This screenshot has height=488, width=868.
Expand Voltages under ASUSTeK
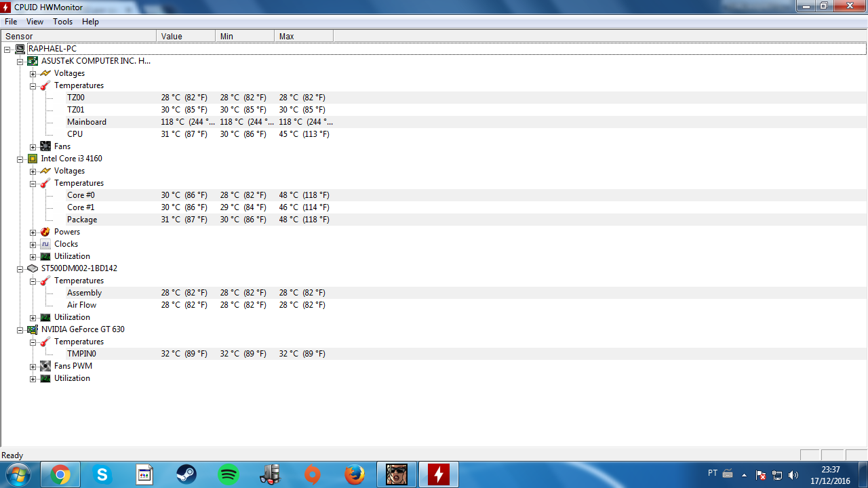[33, 73]
